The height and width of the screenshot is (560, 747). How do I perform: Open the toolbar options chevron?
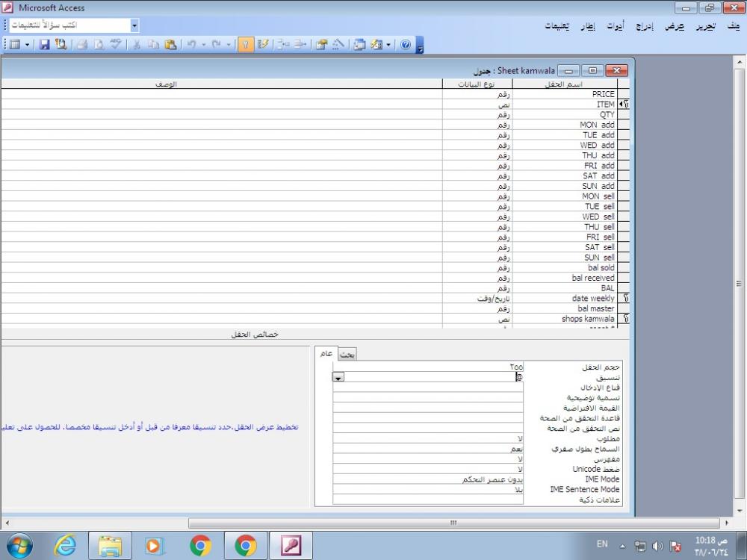pyautogui.click(x=420, y=46)
